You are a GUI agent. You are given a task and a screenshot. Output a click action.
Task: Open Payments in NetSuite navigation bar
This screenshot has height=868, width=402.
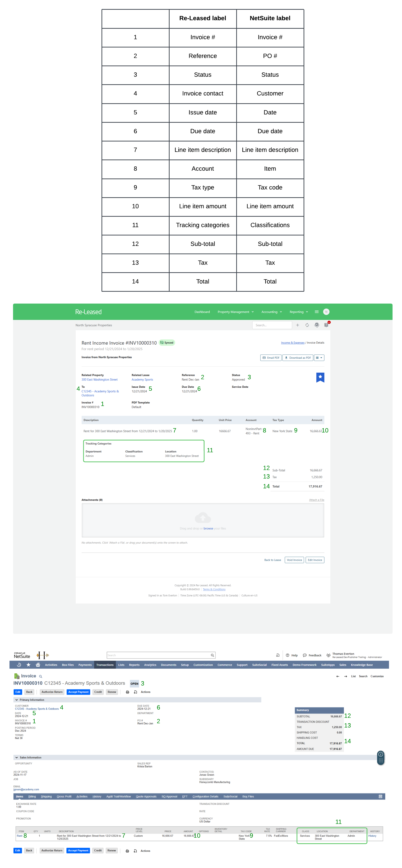(85, 665)
